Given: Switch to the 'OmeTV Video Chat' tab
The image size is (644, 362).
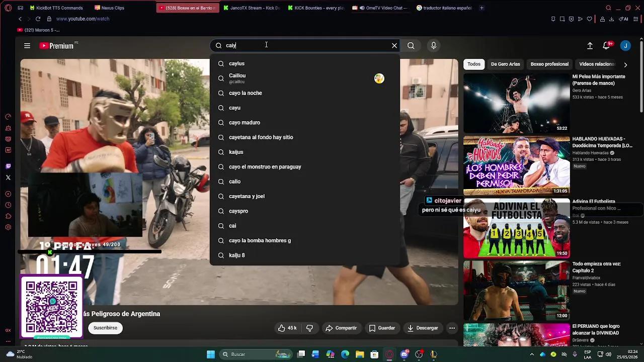Looking at the screenshot, I should (381, 8).
